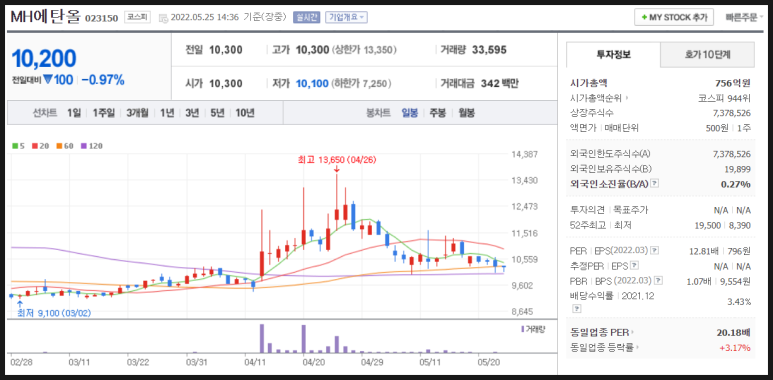The height and width of the screenshot is (380, 773).
Task: Click the 거래대금 value 342 백만
Action: (499, 83)
